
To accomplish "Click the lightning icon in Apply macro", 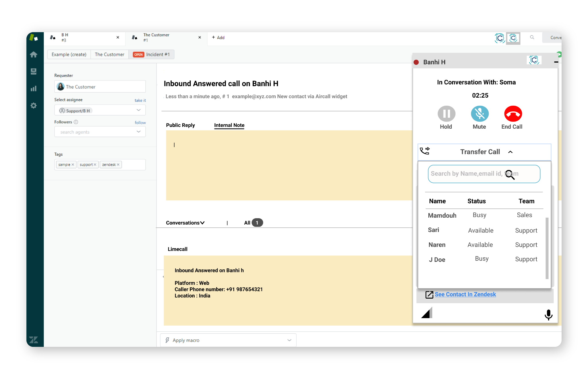I will (167, 340).
